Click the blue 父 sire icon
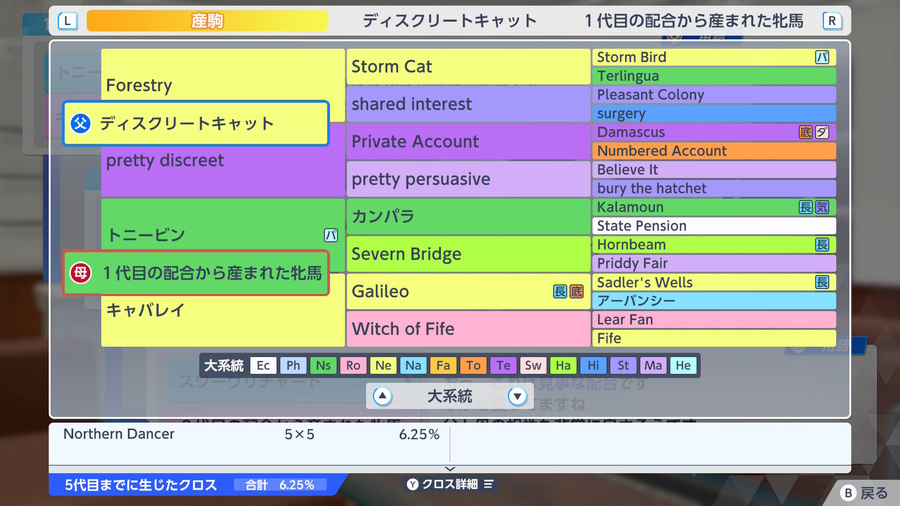Image resolution: width=900 pixels, height=506 pixels. 80,123
